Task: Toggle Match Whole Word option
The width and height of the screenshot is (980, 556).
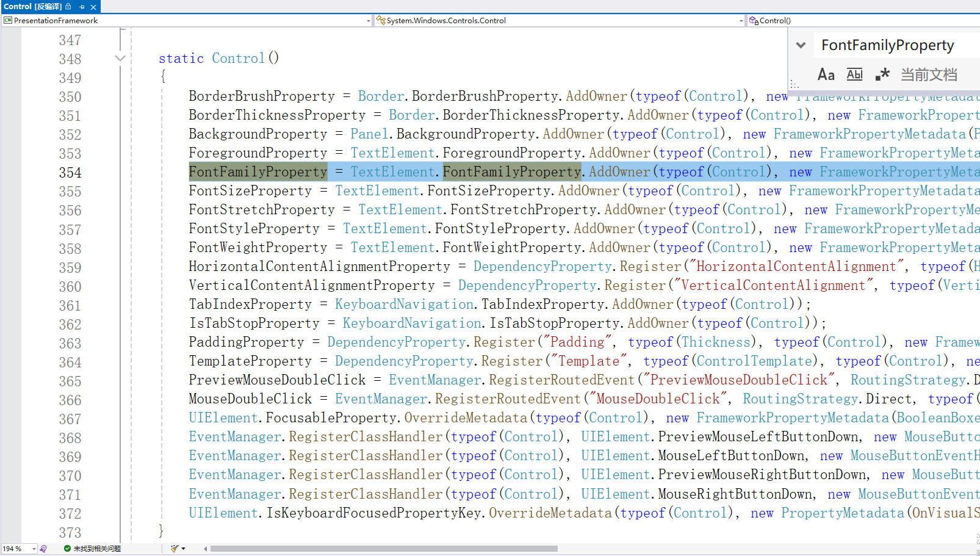Action: click(854, 74)
